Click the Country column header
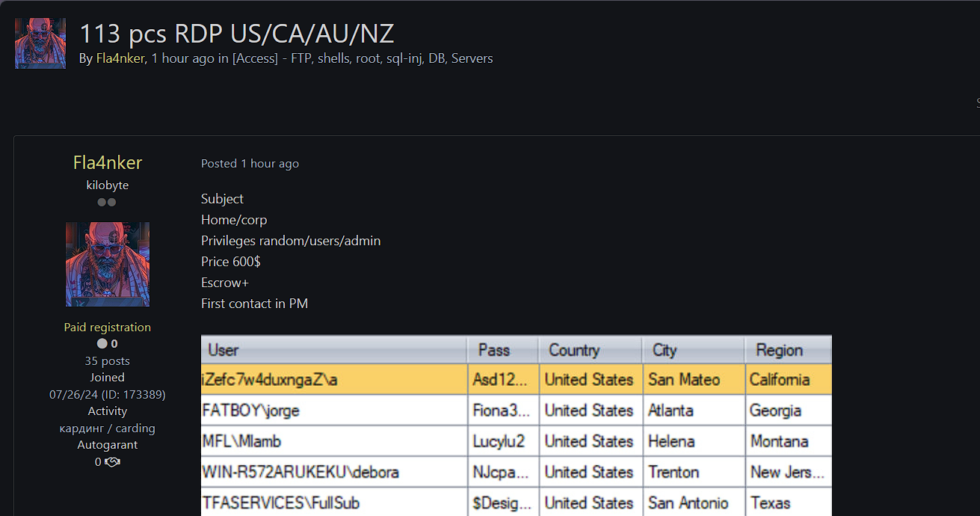Image resolution: width=980 pixels, height=516 pixels. pyautogui.click(x=590, y=350)
